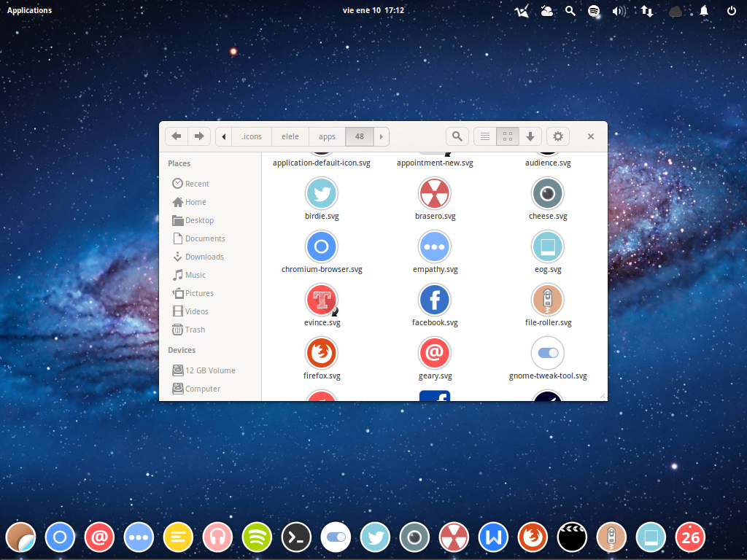This screenshot has height=560, width=747.
Task: Select the cheese.svg file
Action: [548, 193]
